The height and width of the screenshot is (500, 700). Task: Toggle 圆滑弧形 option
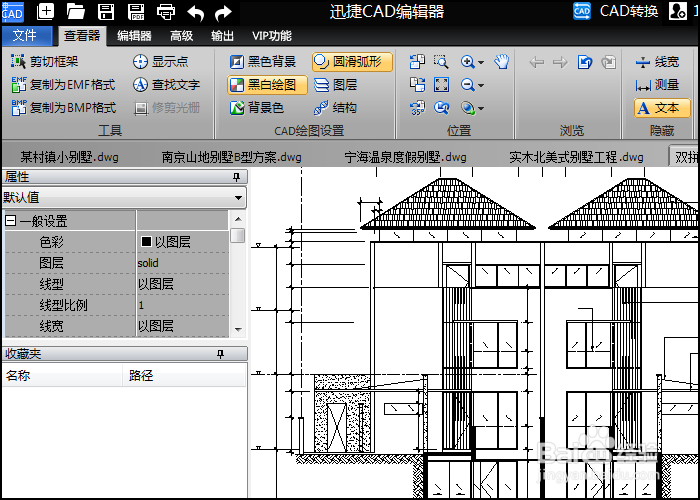pos(352,62)
